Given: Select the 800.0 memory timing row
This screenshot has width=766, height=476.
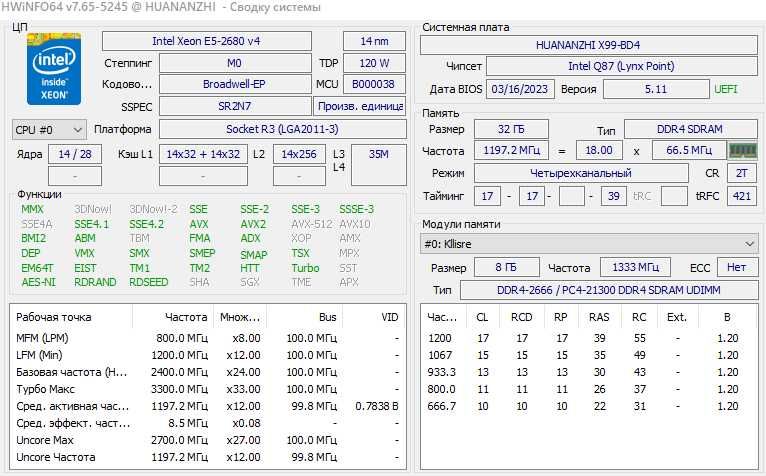Looking at the screenshot, I should point(588,389).
